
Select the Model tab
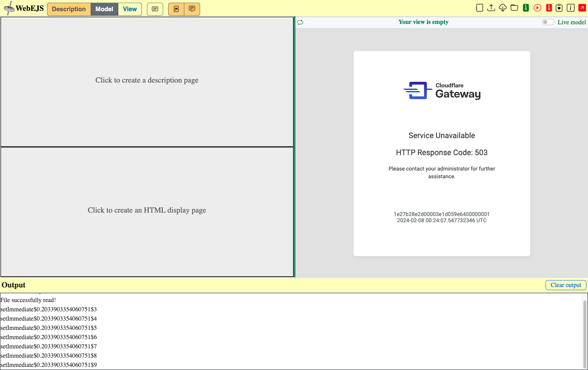click(104, 9)
